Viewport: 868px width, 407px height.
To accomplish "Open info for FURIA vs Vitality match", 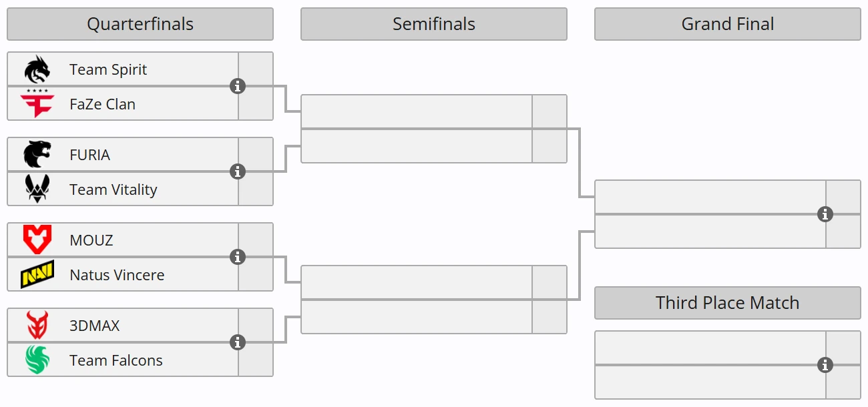I will 238,171.
